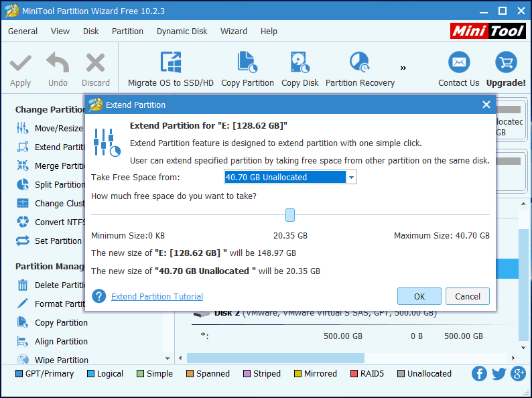Click Delete Partition trash icon
532x398 pixels.
pos(23,285)
